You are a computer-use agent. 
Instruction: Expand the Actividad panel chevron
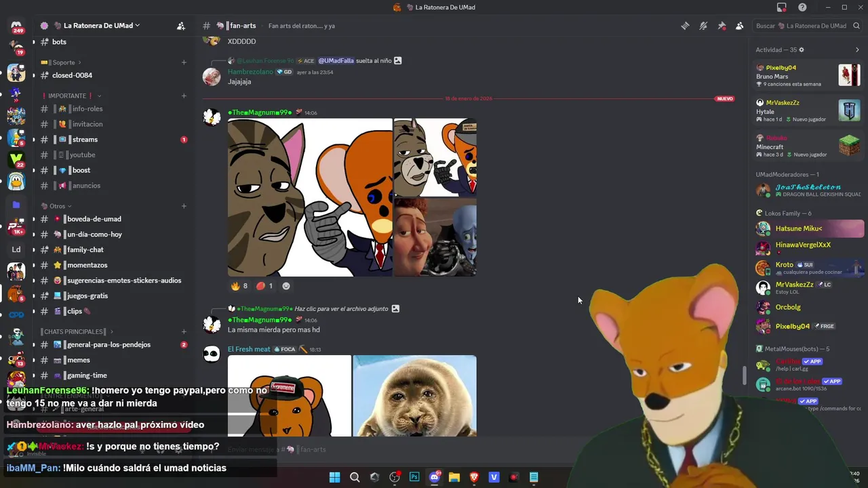coord(857,49)
